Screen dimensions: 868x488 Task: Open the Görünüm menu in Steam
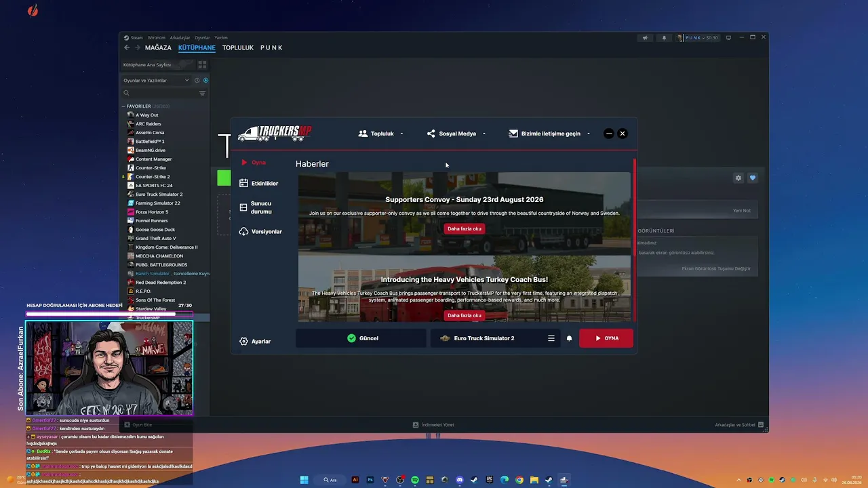pos(157,38)
